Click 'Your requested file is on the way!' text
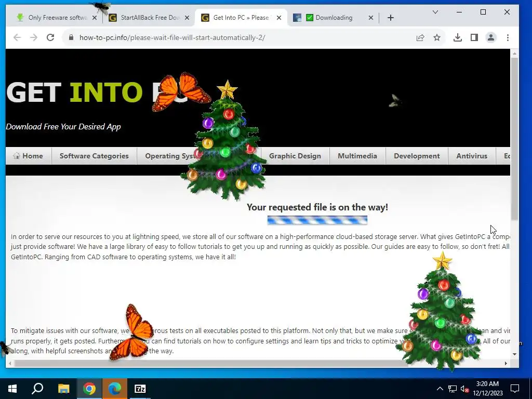The width and height of the screenshot is (532, 399). point(317,207)
